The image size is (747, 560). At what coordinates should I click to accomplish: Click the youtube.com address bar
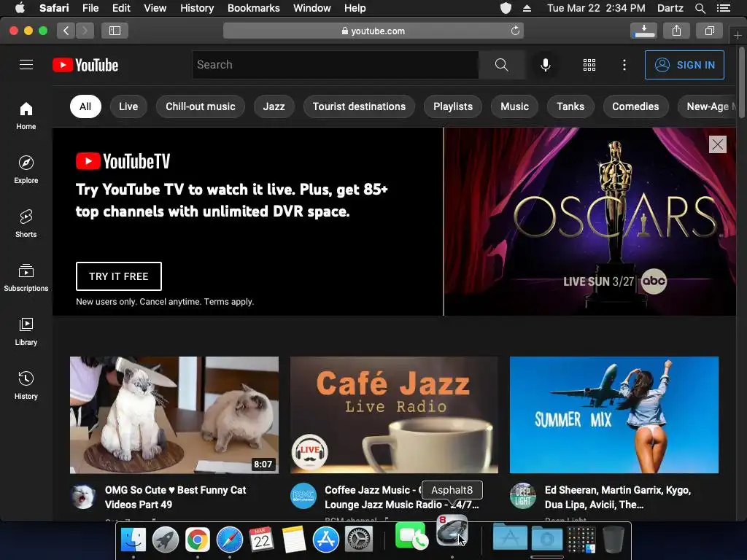coord(373,31)
